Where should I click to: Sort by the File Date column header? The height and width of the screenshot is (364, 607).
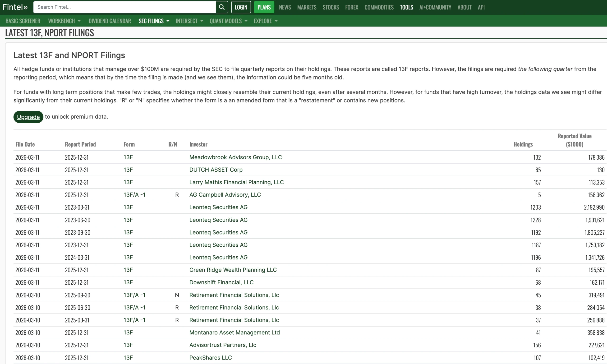tap(25, 144)
